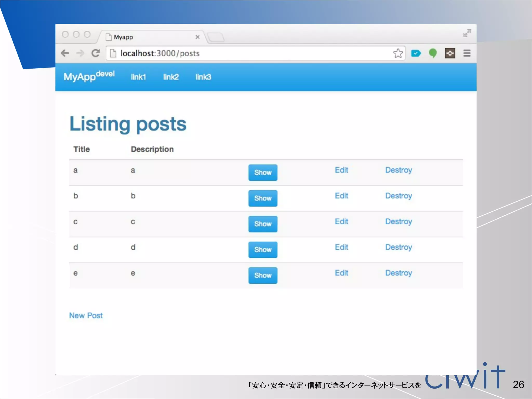Bookmark page with star icon
The width and height of the screenshot is (532, 399).
[x=398, y=53]
